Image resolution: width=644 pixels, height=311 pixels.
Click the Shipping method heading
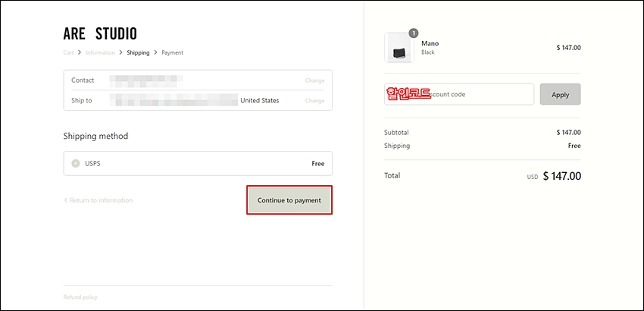click(95, 136)
